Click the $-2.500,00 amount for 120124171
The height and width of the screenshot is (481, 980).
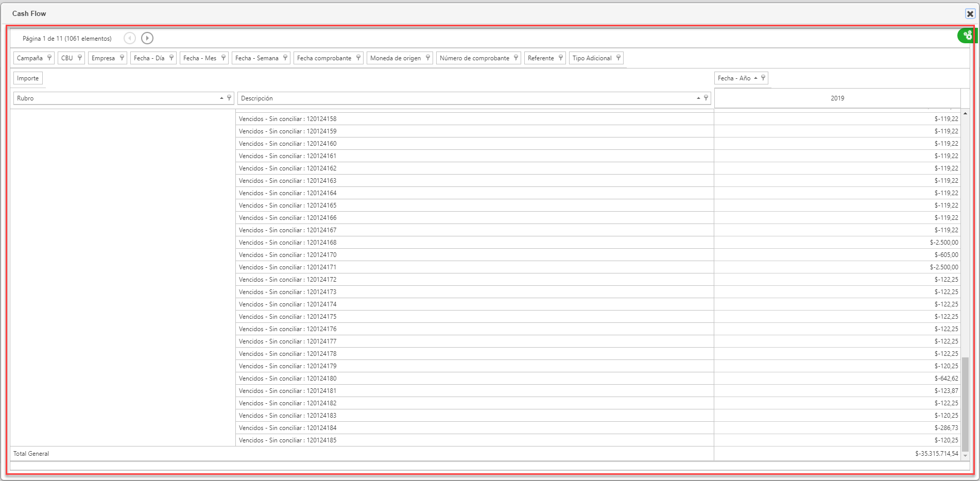(944, 267)
